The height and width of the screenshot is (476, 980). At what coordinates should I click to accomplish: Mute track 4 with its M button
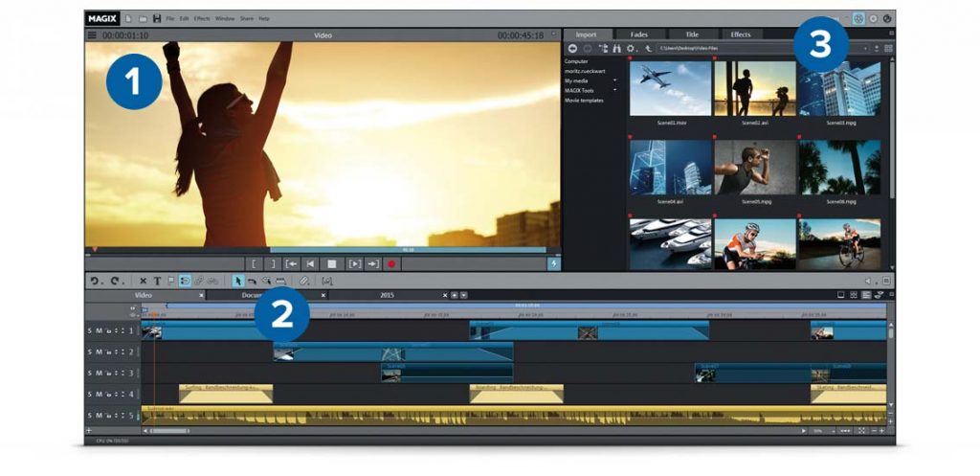coord(99,395)
